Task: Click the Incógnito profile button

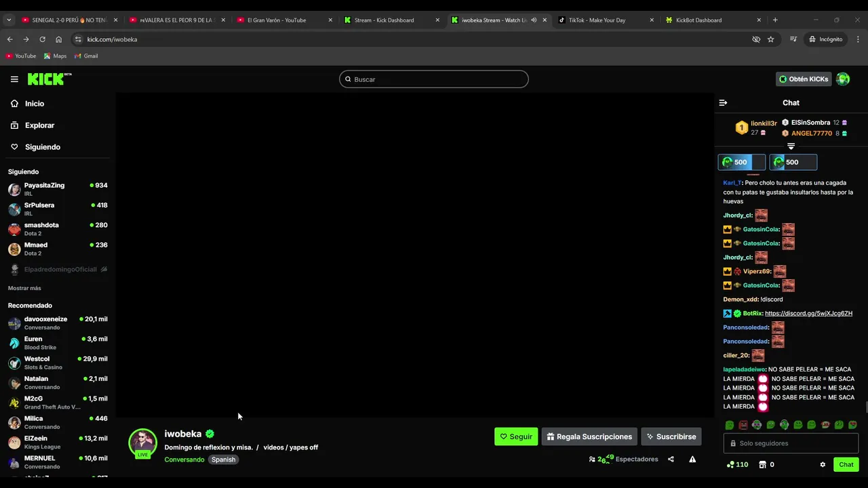Action: click(825, 39)
